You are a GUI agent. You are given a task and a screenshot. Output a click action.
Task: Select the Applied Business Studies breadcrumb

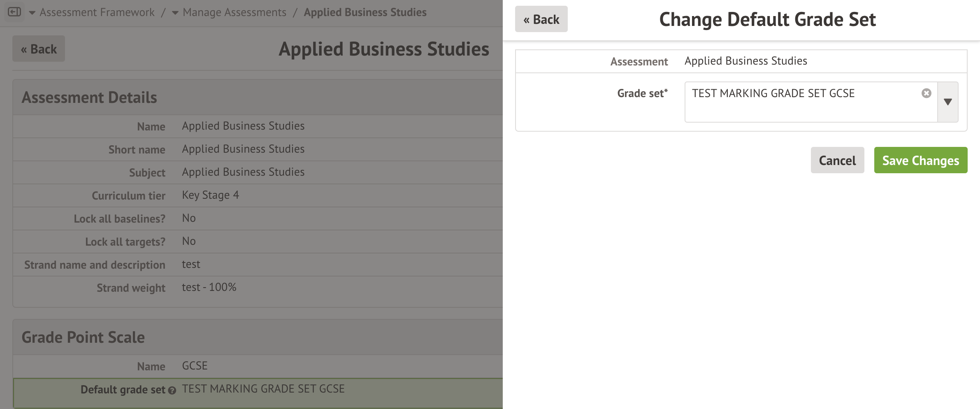click(x=365, y=12)
